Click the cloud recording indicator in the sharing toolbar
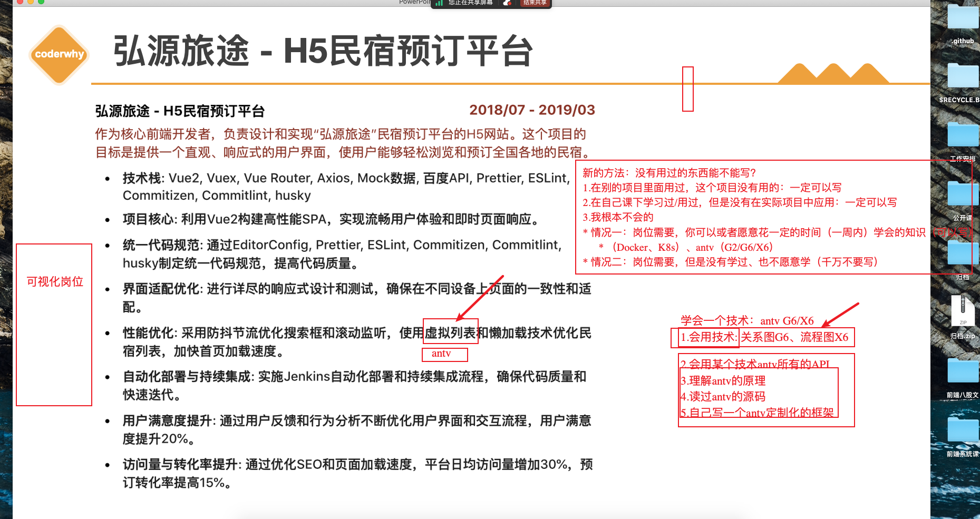Image resolution: width=980 pixels, height=519 pixels. tap(507, 4)
